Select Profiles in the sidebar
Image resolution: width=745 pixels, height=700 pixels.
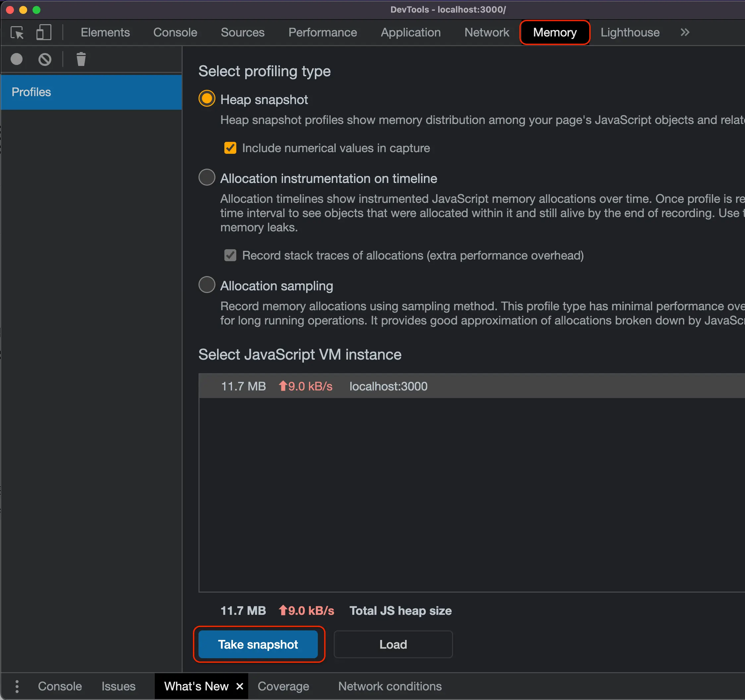pos(91,92)
